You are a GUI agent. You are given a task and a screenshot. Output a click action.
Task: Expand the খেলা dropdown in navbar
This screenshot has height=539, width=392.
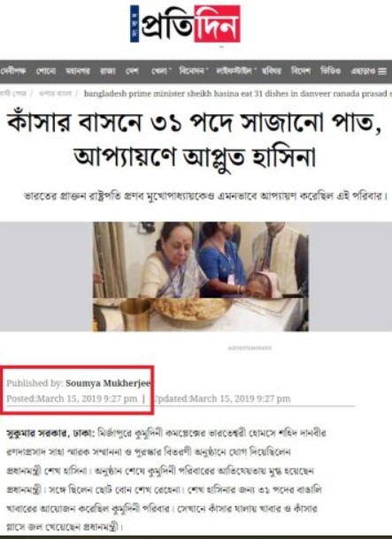point(161,71)
